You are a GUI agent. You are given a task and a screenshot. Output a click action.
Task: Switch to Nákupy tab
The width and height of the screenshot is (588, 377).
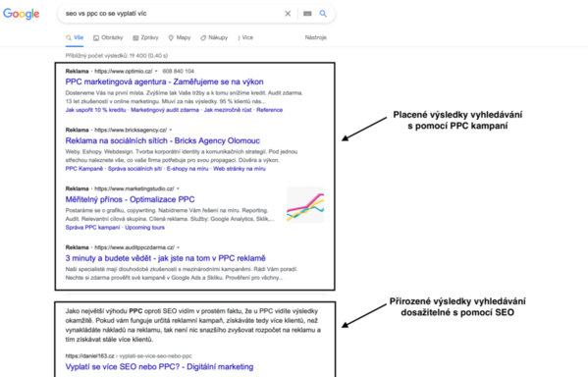coord(214,37)
